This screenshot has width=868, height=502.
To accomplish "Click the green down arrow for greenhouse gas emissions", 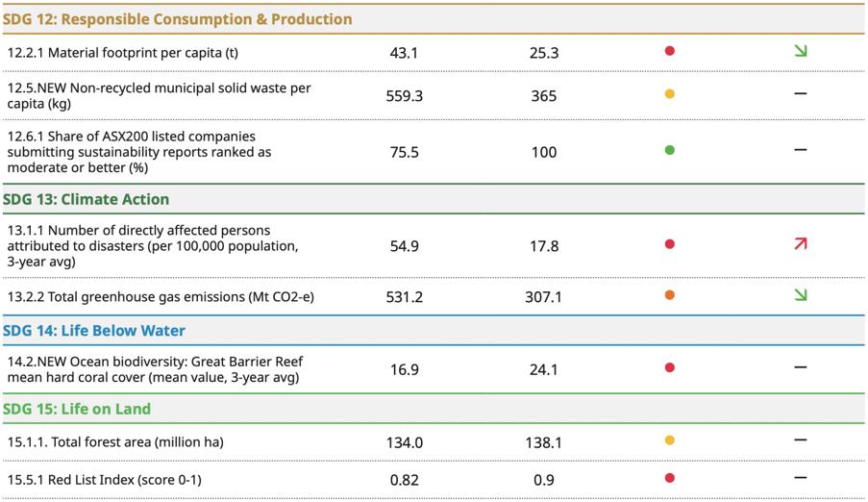I will click(800, 295).
